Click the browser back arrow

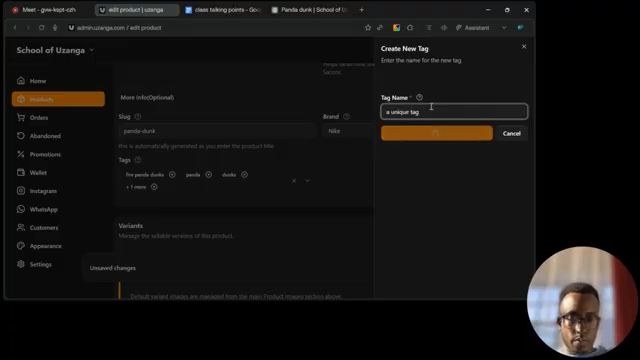click(15, 28)
